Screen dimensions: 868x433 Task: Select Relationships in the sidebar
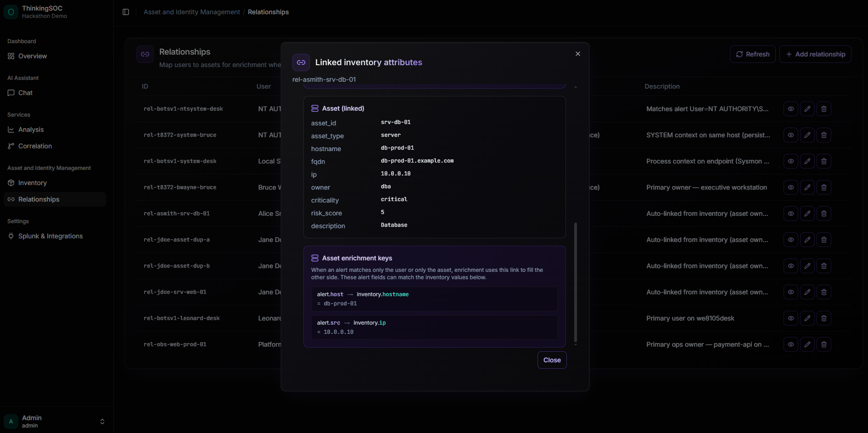click(55, 199)
